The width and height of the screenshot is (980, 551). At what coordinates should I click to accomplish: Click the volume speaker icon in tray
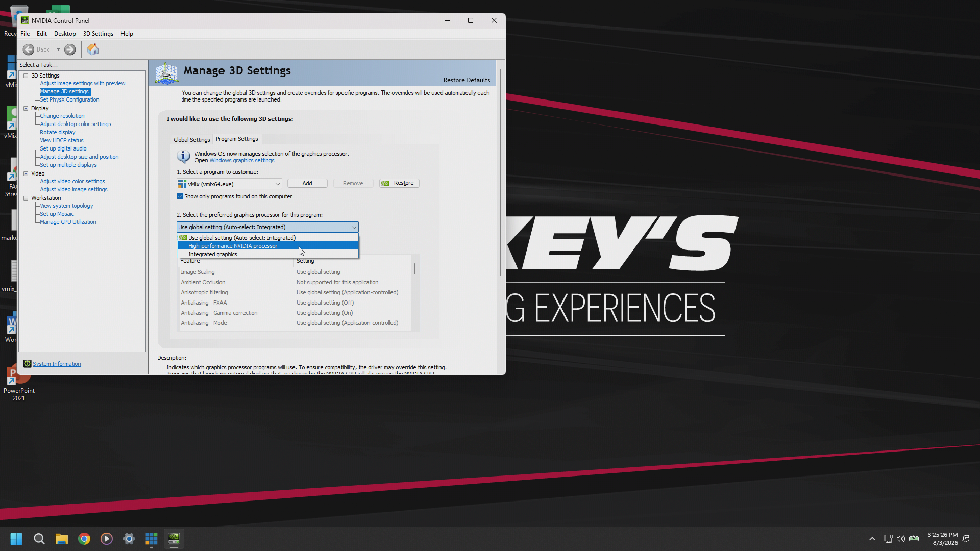(x=901, y=539)
